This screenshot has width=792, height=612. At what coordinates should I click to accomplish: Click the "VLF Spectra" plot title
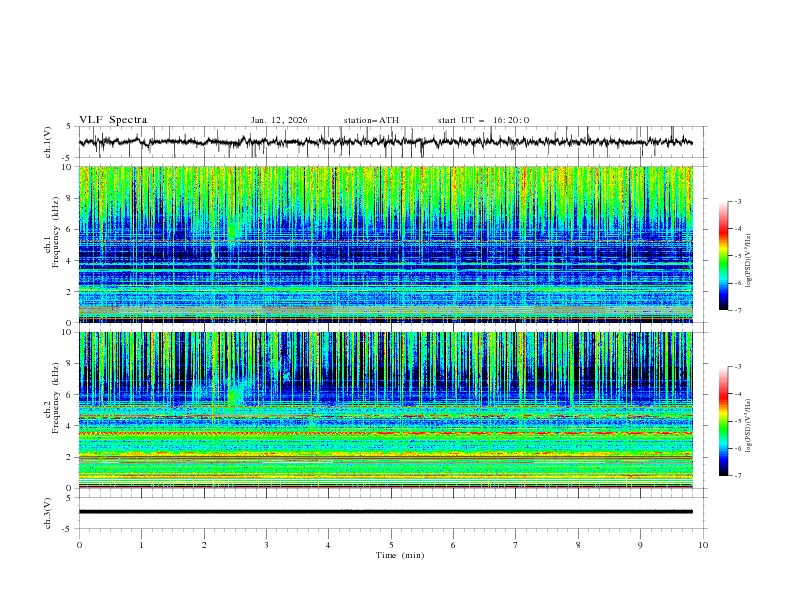coord(113,120)
